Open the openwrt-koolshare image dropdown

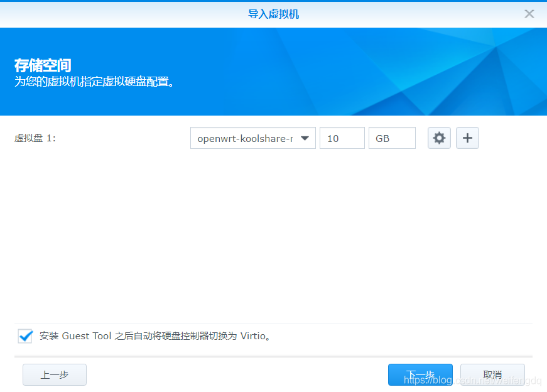click(252, 138)
